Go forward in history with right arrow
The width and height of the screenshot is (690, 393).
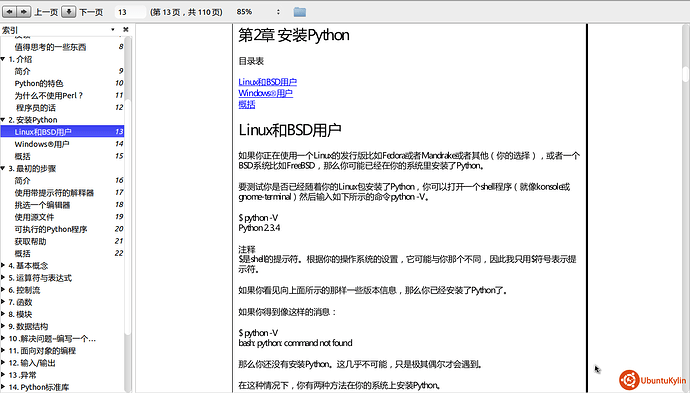pyautogui.click(x=24, y=11)
